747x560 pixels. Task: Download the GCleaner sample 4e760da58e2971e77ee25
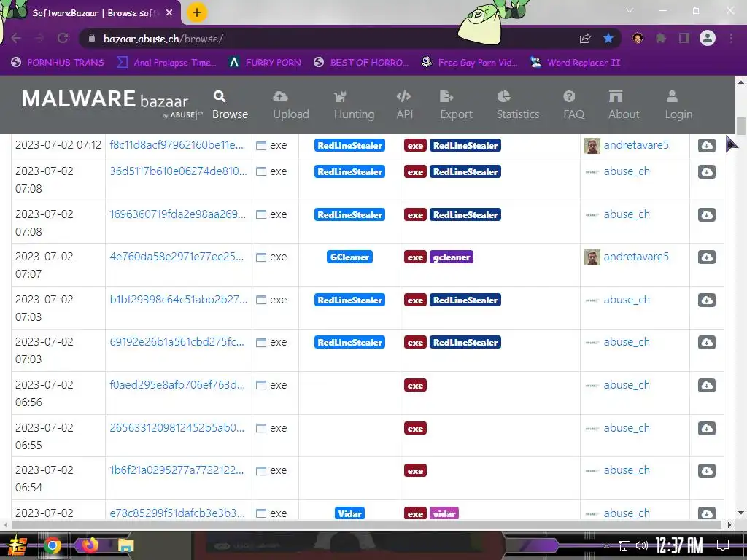coord(706,257)
